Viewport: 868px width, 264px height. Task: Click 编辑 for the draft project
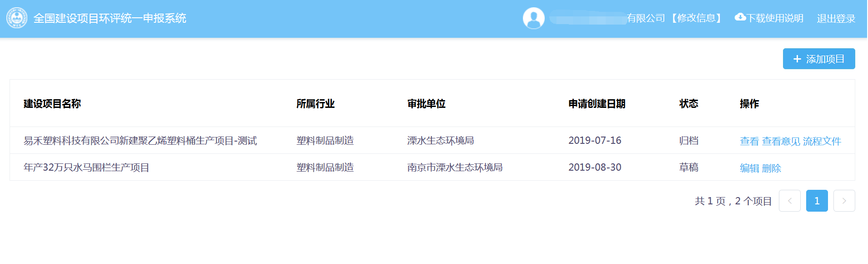[x=749, y=168]
